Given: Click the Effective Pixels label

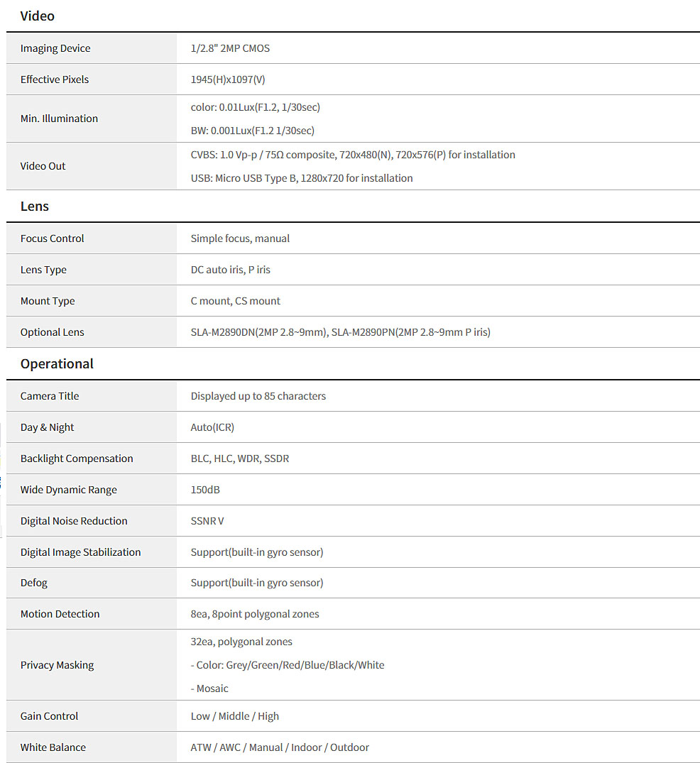Looking at the screenshot, I should click(x=55, y=79).
